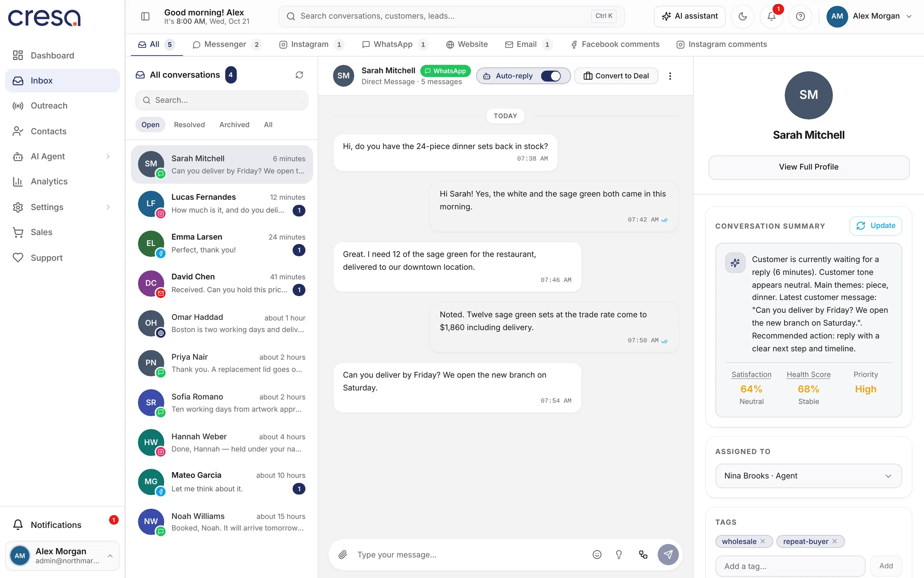Open the AI assistant button
Image resolution: width=924 pixels, height=578 pixels.
690,16
